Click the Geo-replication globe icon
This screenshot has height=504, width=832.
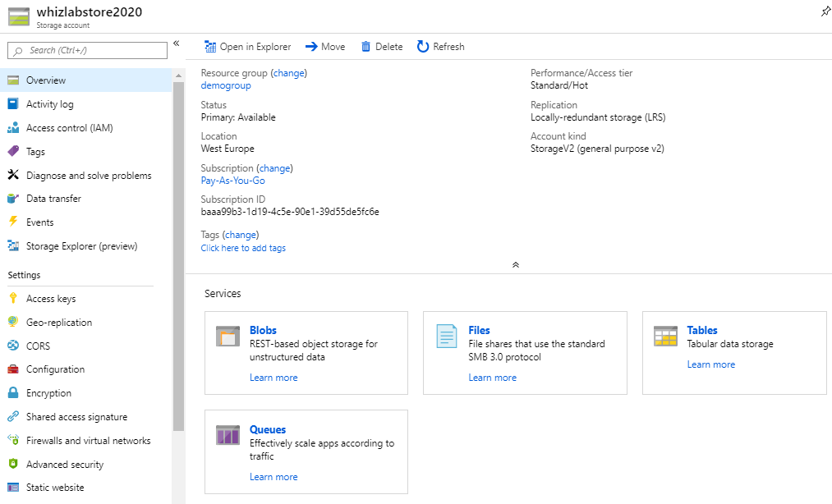[13, 322]
